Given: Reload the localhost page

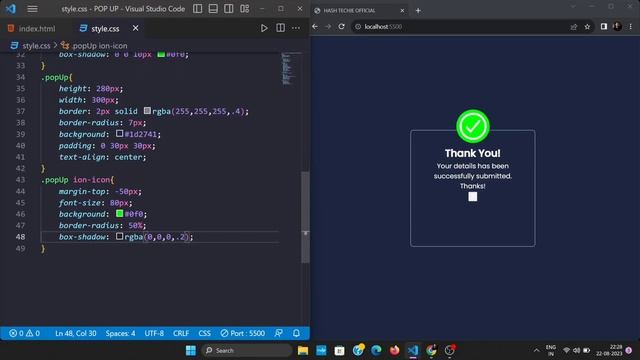Looking at the screenshot, I should tap(341, 27).
